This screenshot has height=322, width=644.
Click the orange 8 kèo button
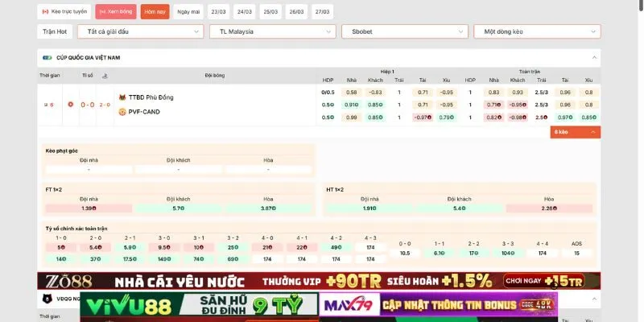[576, 131]
